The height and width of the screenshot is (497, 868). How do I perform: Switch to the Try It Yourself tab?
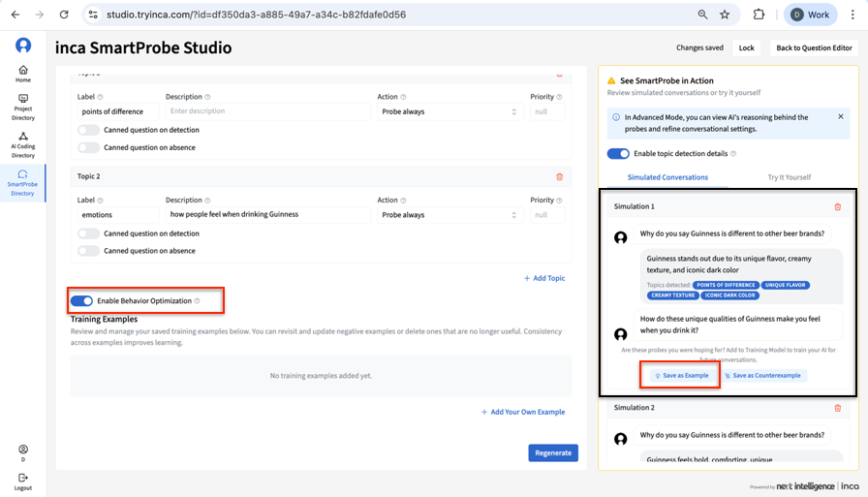pos(789,177)
